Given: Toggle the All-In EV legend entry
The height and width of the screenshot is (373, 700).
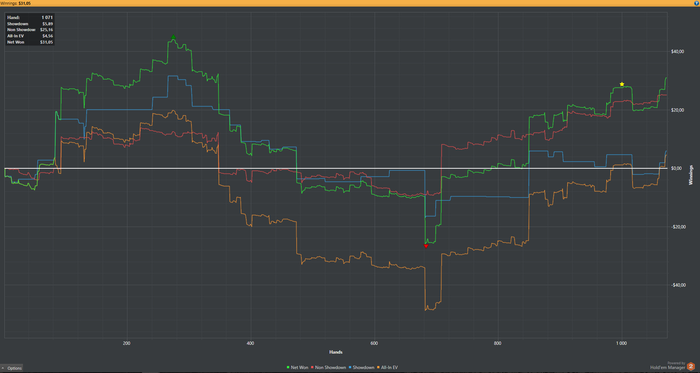Looking at the screenshot, I should (x=387, y=367).
